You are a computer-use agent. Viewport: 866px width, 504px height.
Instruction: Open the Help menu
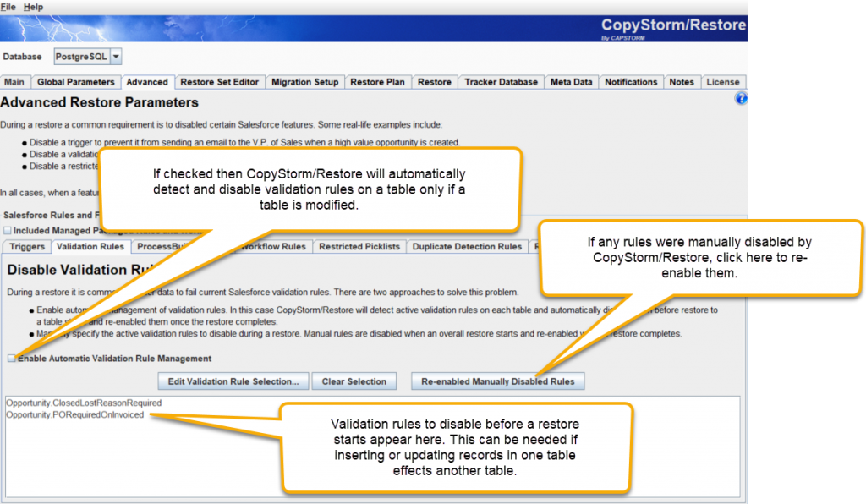(33, 7)
